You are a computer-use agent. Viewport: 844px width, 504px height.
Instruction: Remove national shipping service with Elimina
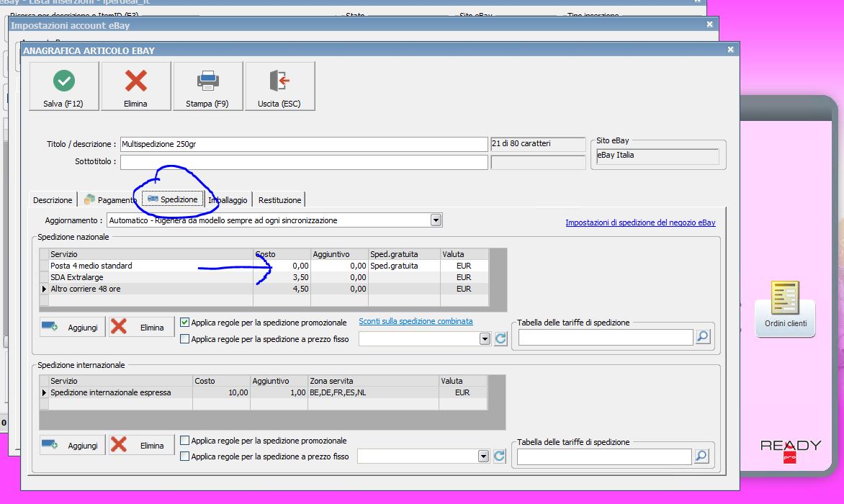[142, 327]
